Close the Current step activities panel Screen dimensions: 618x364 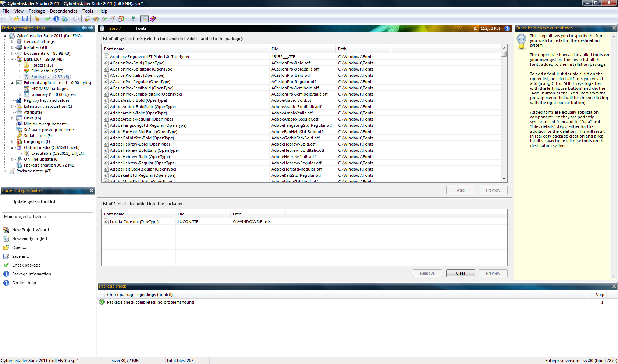[x=92, y=190]
